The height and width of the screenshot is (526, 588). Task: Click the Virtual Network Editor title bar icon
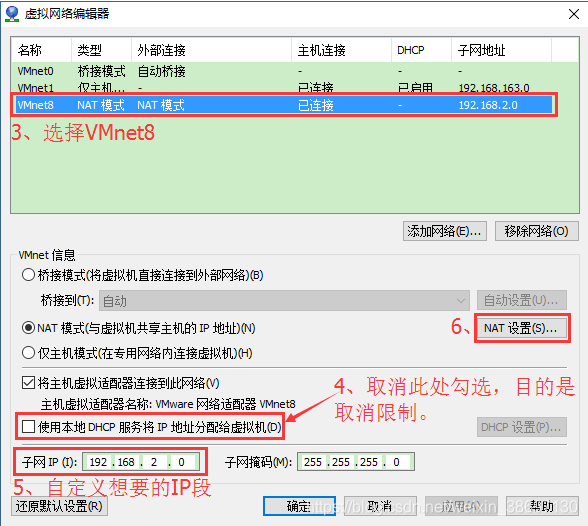[12, 14]
